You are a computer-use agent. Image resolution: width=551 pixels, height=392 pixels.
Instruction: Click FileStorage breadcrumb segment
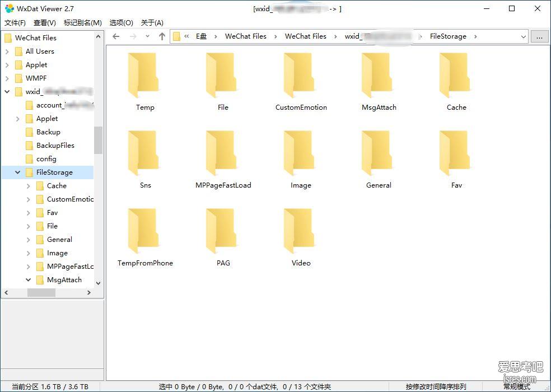pyautogui.click(x=448, y=36)
